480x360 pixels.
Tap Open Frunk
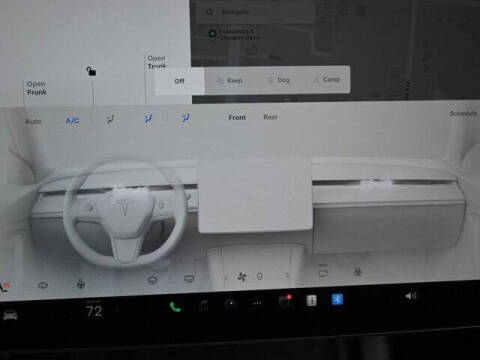[36, 88]
